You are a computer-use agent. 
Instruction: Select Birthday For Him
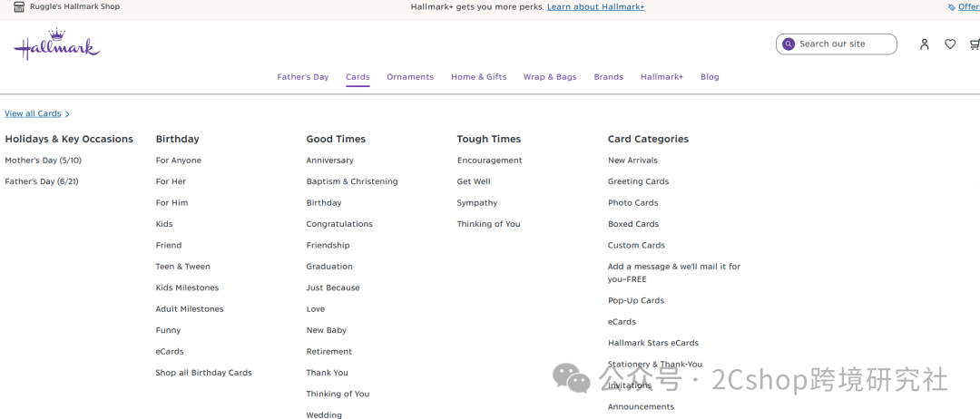pyautogui.click(x=171, y=203)
